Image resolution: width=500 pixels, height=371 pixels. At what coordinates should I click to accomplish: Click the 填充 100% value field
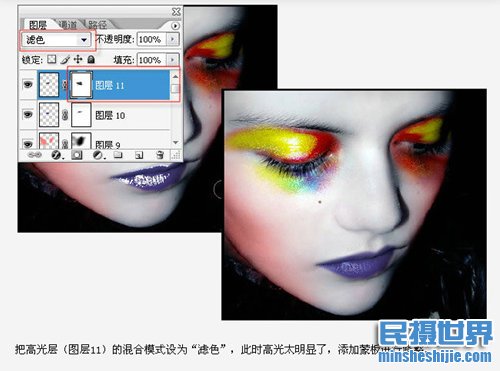(x=152, y=60)
